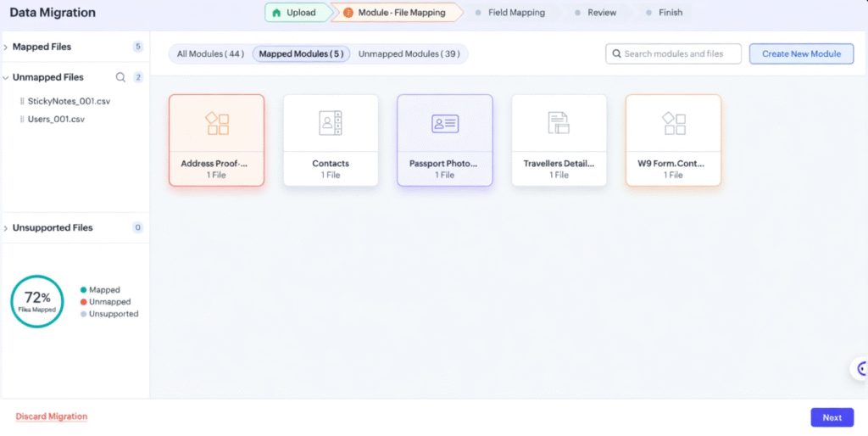Click the Unsupported Files count badge

(138, 227)
